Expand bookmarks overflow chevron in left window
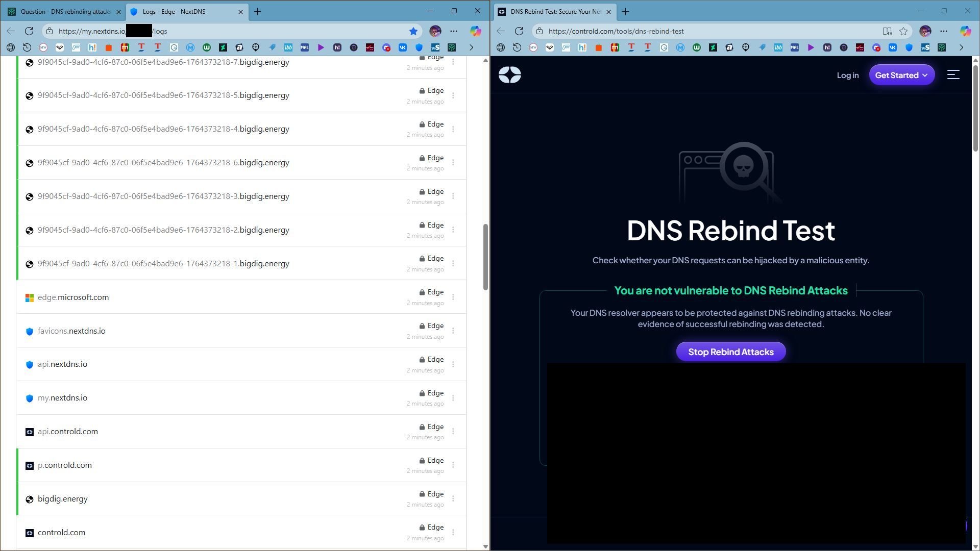 tap(471, 47)
